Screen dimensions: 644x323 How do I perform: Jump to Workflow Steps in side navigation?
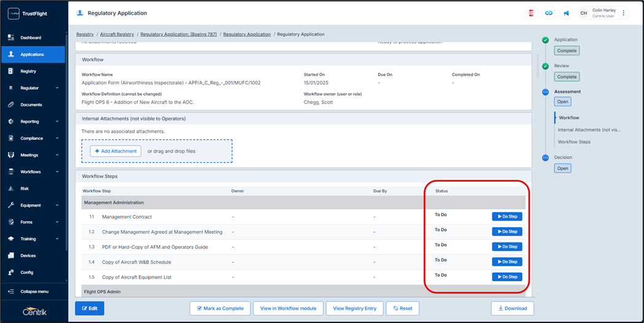[574, 142]
